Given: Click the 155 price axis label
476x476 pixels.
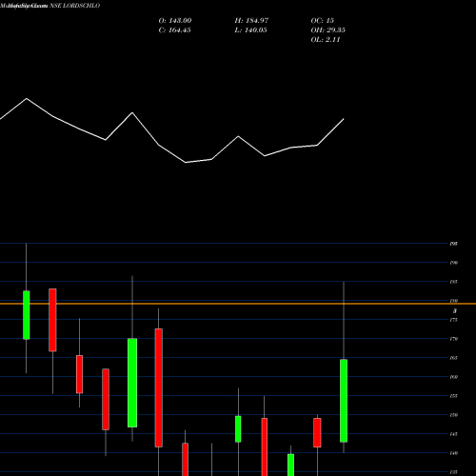Looking at the screenshot, I should tap(454, 396).
